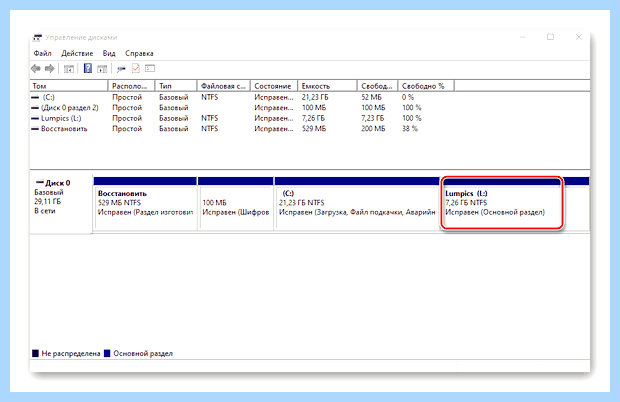The image size is (620, 402).
Task: Toggle the console tree pane icon
Action: pos(69,69)
